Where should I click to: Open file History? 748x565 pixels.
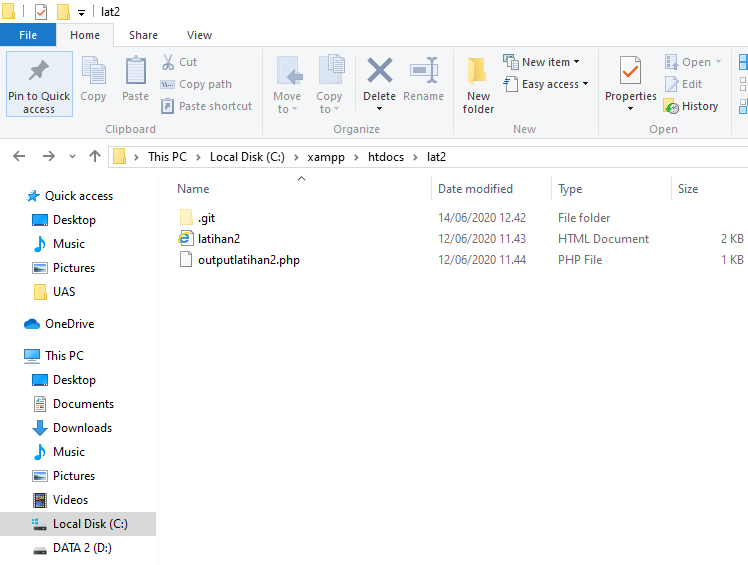(691, 106)
